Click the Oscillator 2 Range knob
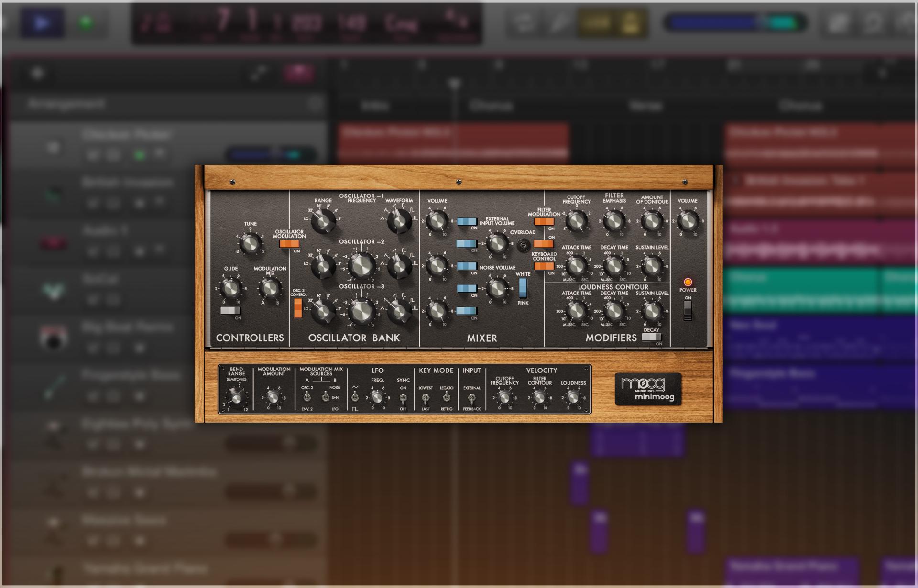This screenshot has height=588, width=918. 323,266
